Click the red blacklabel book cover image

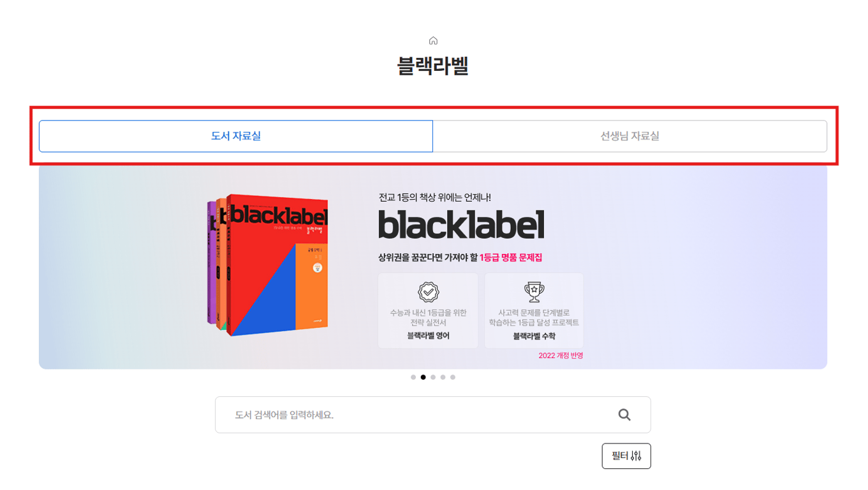click(277, 265)
